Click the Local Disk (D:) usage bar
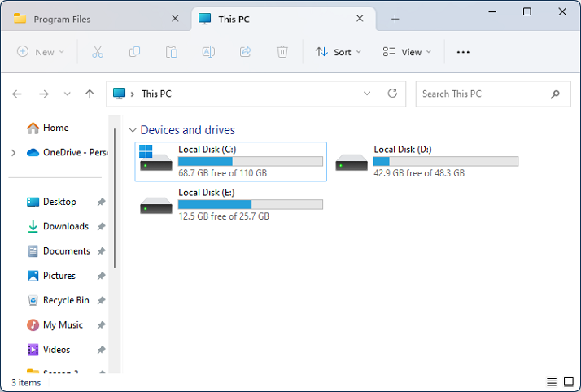 pos(446,161)
